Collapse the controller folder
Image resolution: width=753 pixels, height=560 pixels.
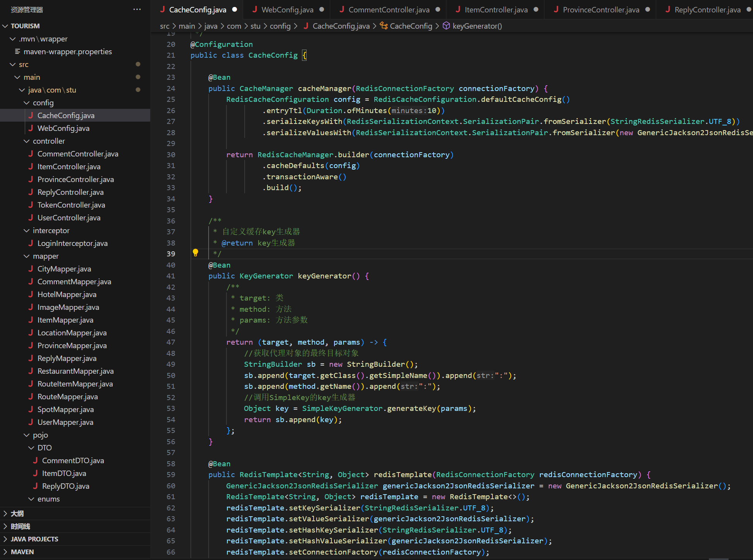(27, 141)
